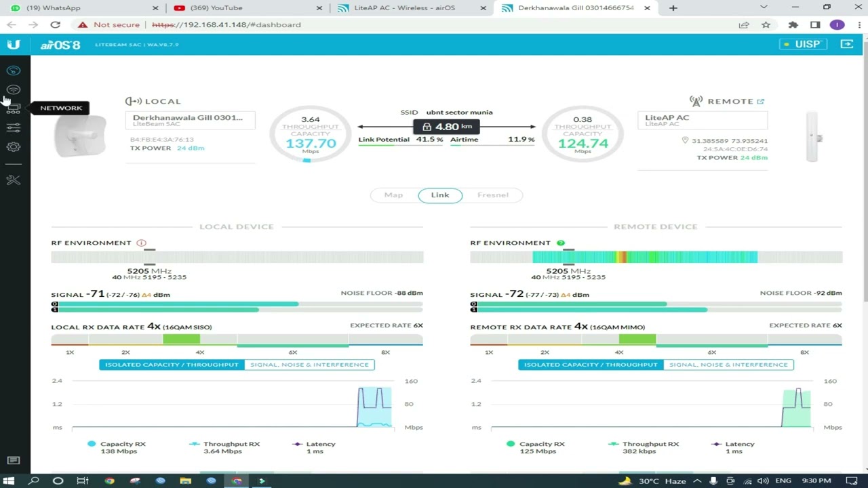The width and height of the screenshot is (868, 488).
Task: Open the log panel icon at bottom-left
Action: 13,461
